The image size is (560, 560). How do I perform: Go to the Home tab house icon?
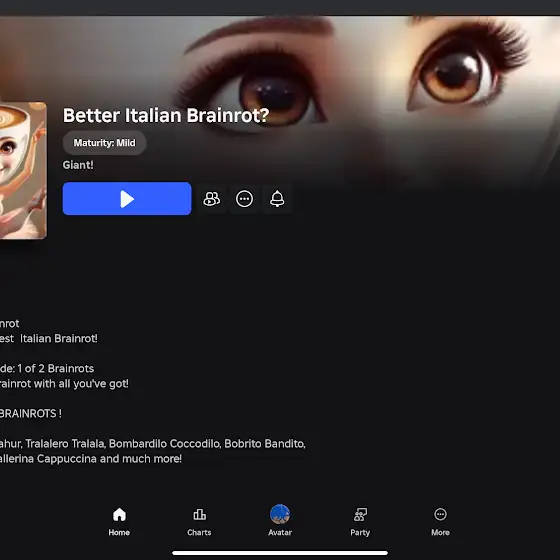click(x=119, y=515)
